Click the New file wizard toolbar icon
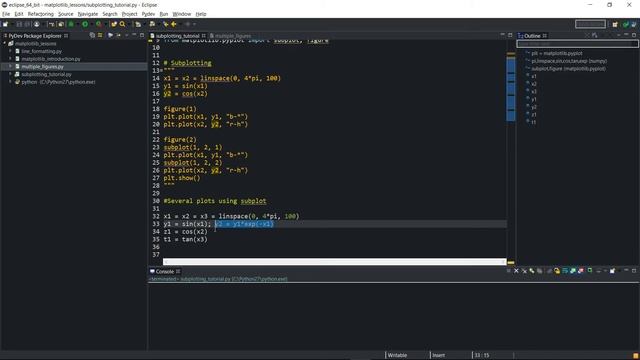This screenshot has height=360, width=640. click(x=5, y=24)
